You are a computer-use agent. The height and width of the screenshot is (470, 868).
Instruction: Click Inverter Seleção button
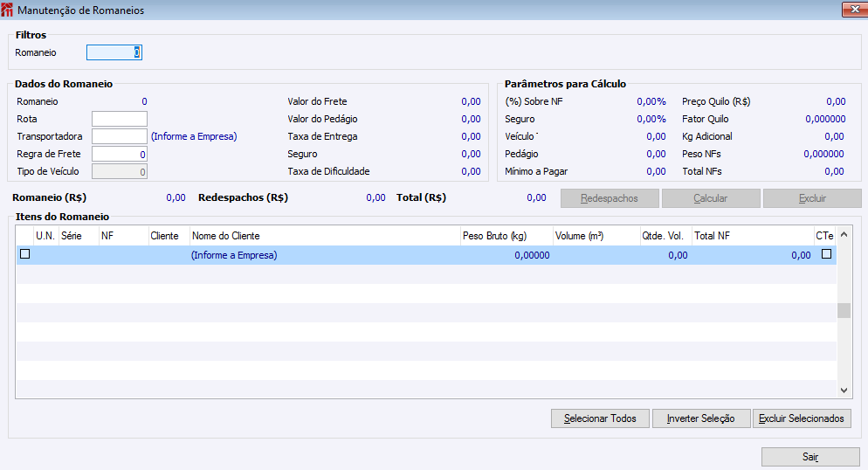pyautogui.click(x=701, y=418)
